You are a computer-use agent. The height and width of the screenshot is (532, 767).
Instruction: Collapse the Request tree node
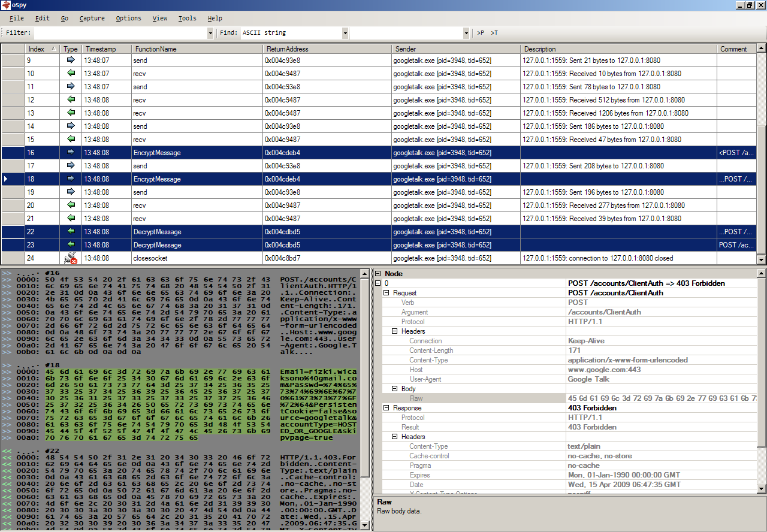(x=386, y=293)
